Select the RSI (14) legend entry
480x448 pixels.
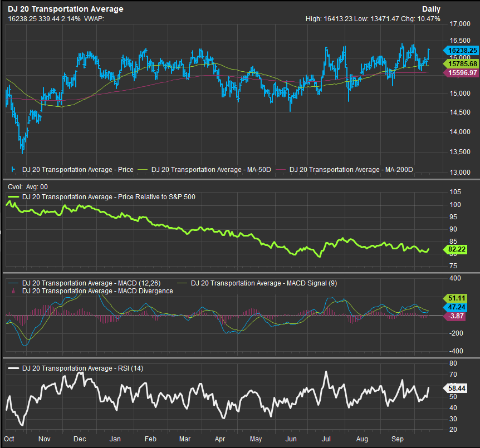tap(82, 368)
